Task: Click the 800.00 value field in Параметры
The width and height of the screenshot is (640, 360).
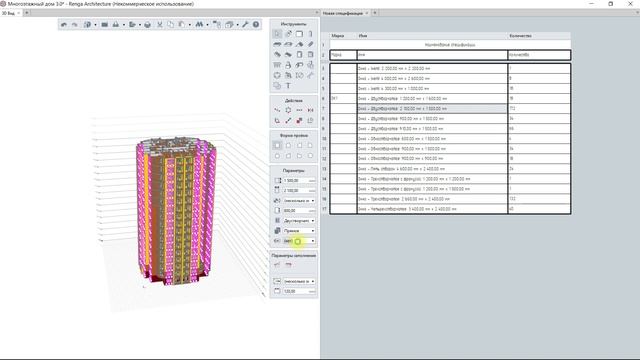Action: tap(299, 211)
